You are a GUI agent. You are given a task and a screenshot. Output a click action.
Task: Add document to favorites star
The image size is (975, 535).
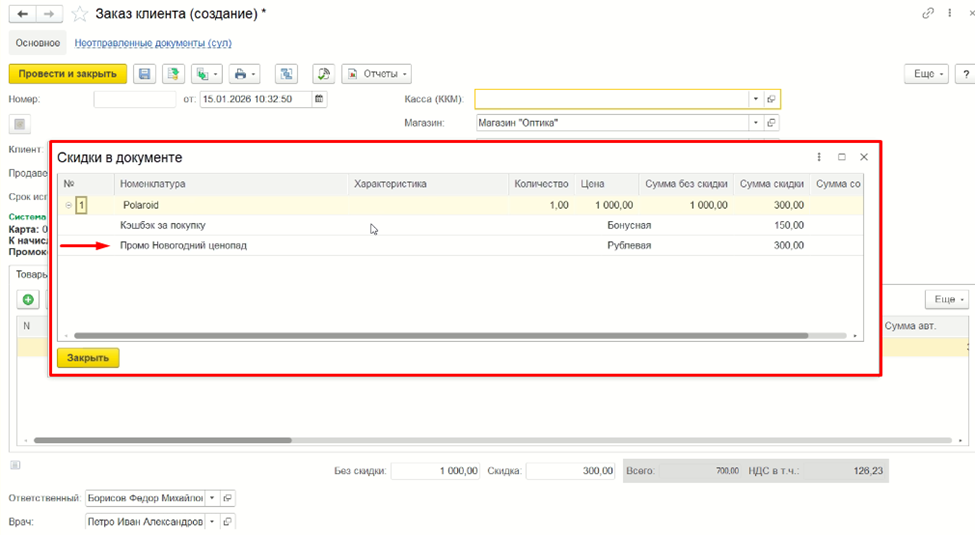80,14
